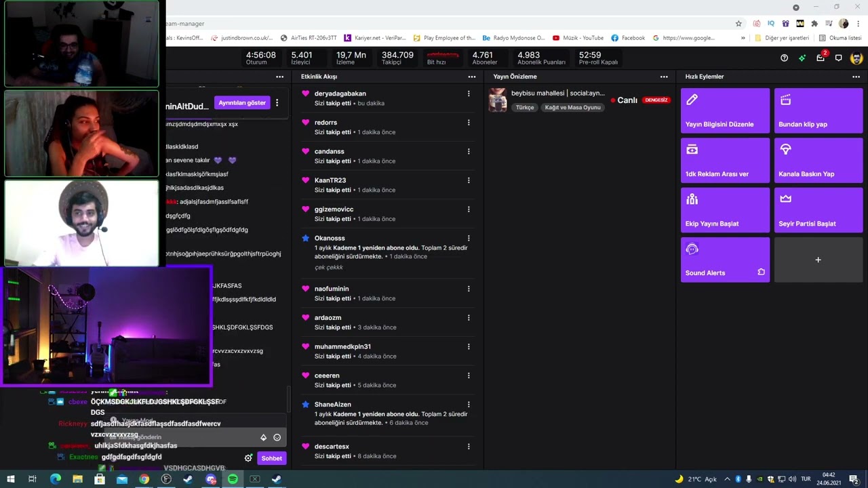Click Yayın Bilgisini Düzenle quick action
The width and height of the screenshot is (868, 488).
click(x=725, y=110)
